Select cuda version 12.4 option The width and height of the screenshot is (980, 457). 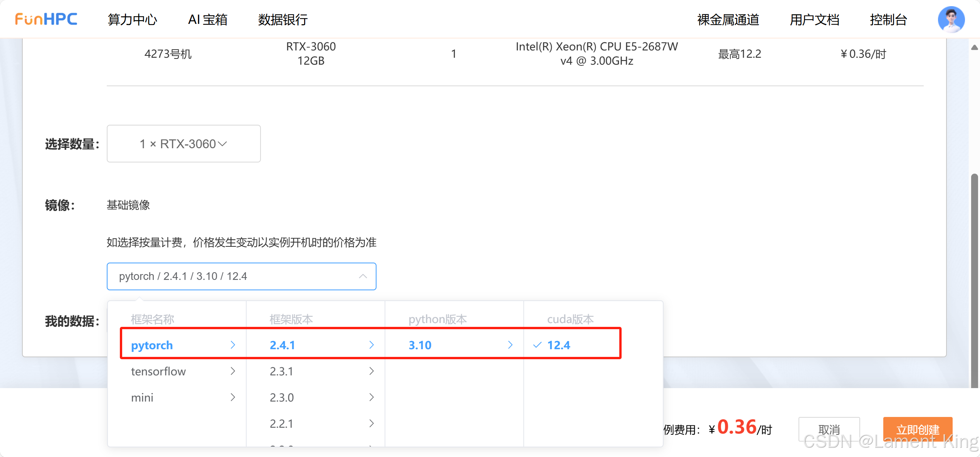(x=558, y=345)
